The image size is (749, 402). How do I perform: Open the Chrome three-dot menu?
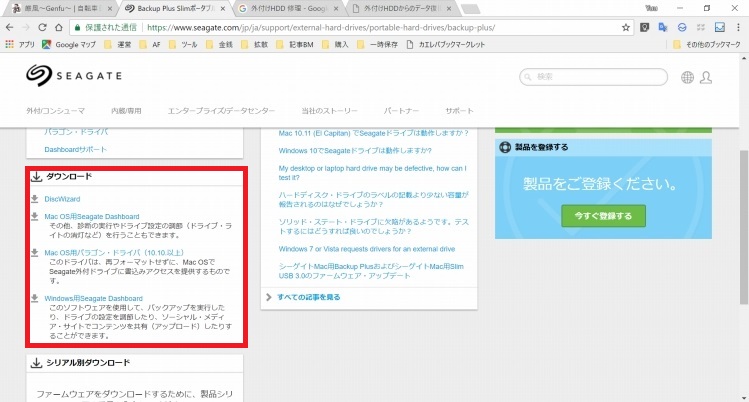point(738,27)
